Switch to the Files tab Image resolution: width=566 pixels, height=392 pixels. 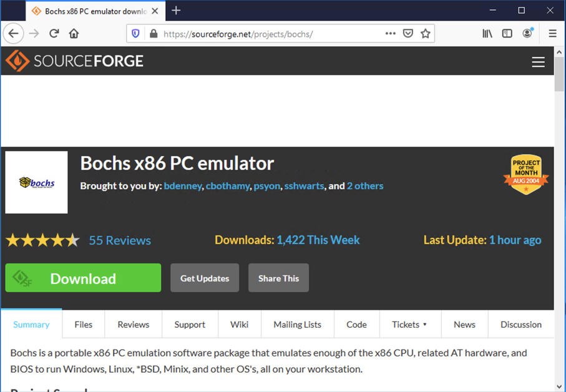click(84, 325)
